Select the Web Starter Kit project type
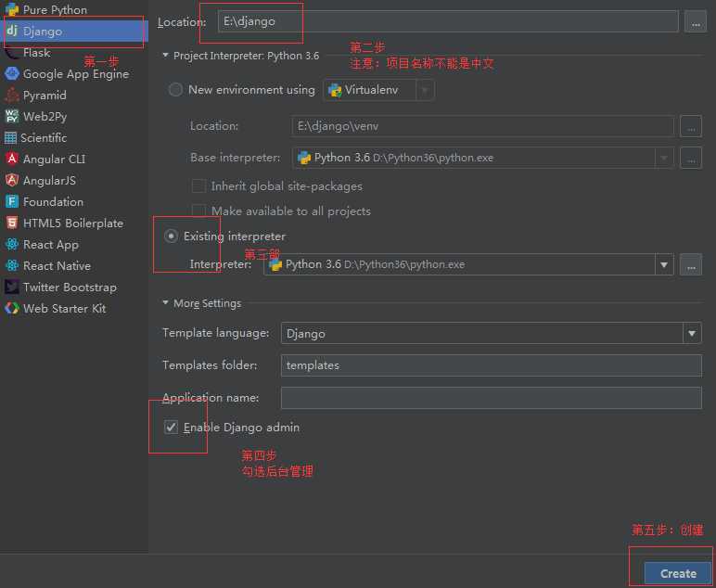716x588 pixels. (74, 309)
